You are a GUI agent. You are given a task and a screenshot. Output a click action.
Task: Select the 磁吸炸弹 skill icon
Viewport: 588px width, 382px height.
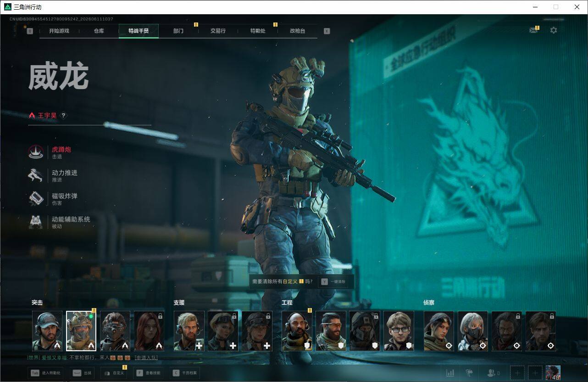(x=36, y=198)
